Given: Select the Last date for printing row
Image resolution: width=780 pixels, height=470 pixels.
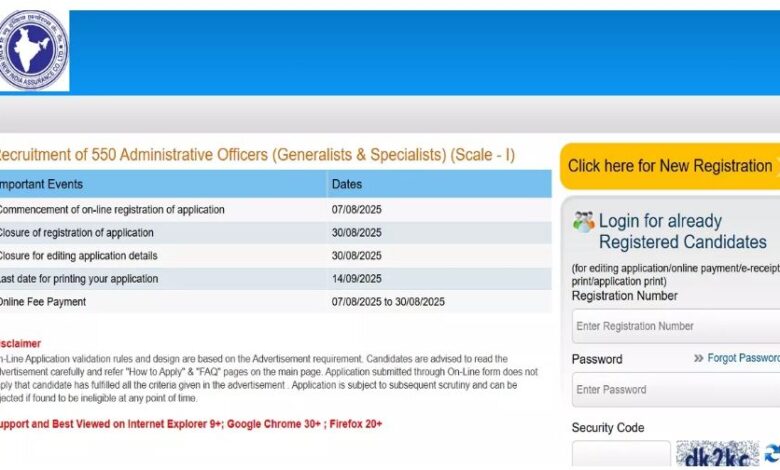Looking at the screenshot, I should click(276, 279).
